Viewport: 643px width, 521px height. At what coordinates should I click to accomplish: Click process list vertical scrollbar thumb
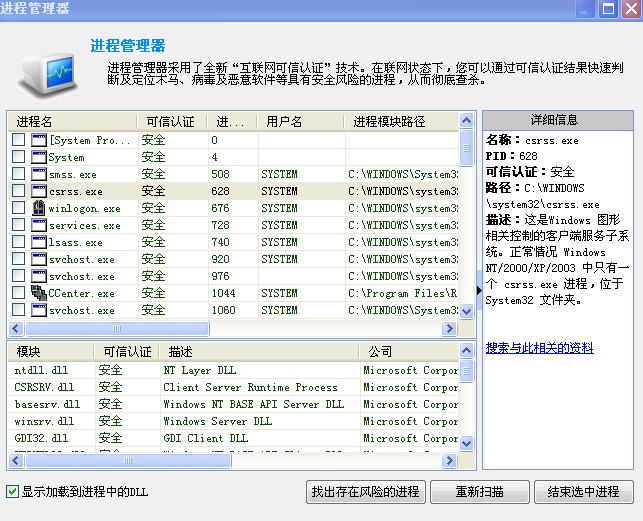click(467, 148)
